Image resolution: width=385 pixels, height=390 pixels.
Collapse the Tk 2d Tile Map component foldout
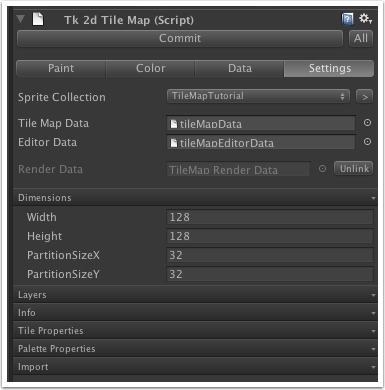pos(21,19)
